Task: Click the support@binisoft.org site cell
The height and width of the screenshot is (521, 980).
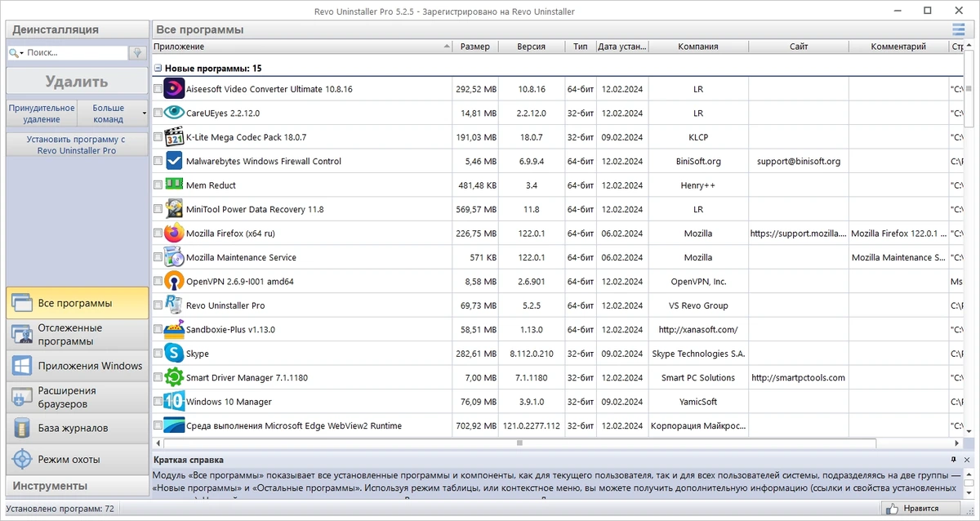Action: [x=799, y=161]
